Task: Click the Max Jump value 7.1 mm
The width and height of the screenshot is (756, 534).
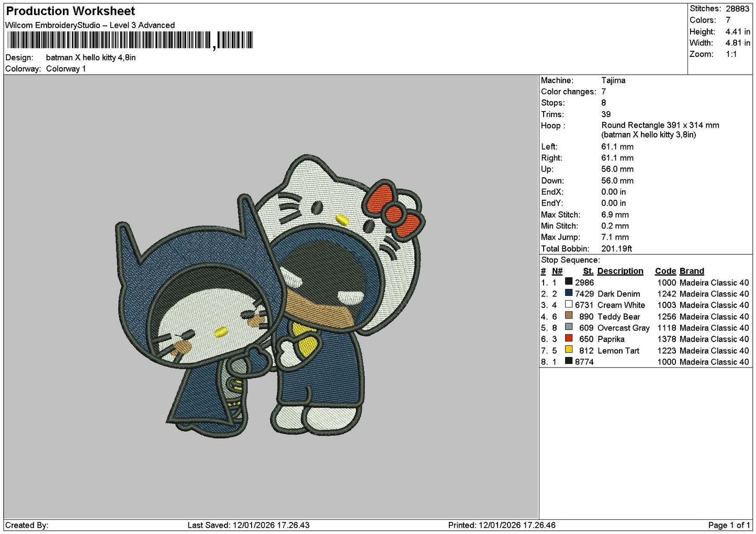Action: 615,237
